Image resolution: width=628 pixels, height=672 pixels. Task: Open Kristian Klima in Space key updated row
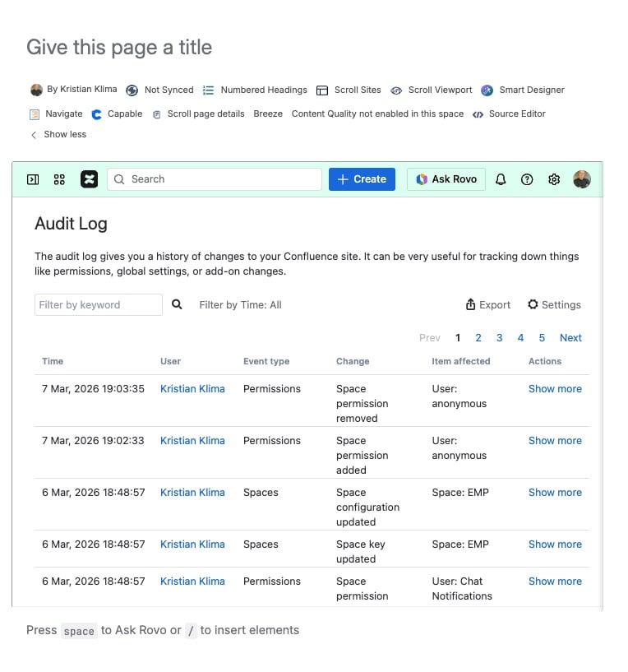coord(192,545)
